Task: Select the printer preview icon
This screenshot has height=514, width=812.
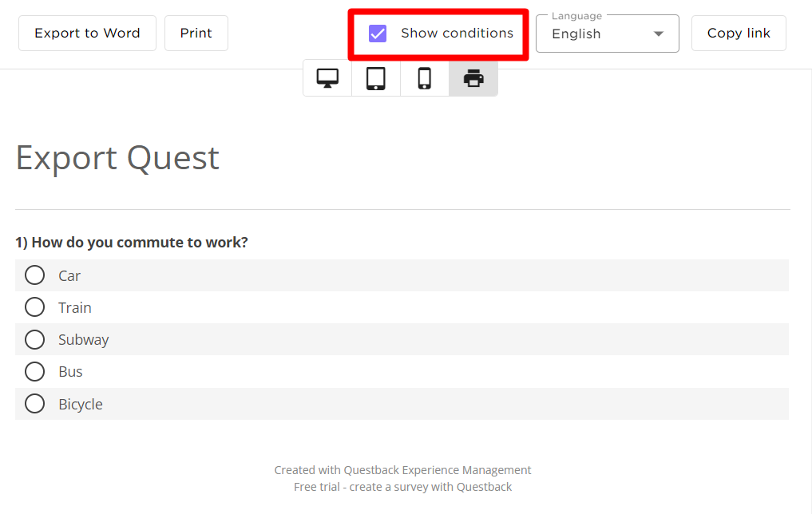Action: pos(473,79)
